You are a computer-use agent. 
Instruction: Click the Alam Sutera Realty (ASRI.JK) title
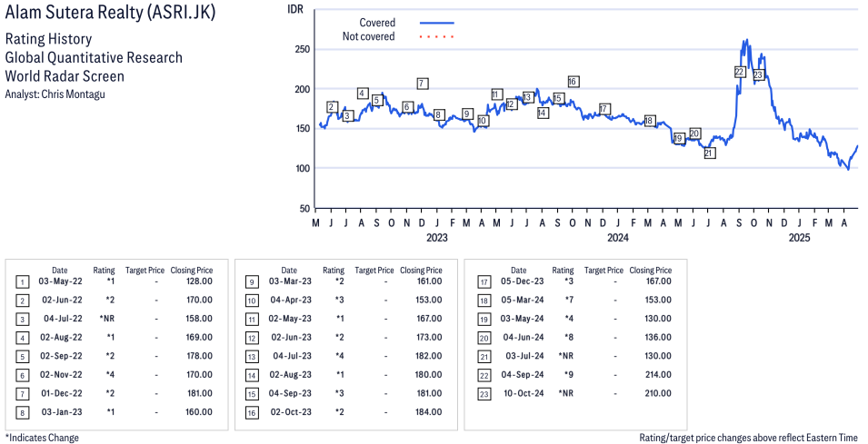pyautogui.click(x=110, y=13)
